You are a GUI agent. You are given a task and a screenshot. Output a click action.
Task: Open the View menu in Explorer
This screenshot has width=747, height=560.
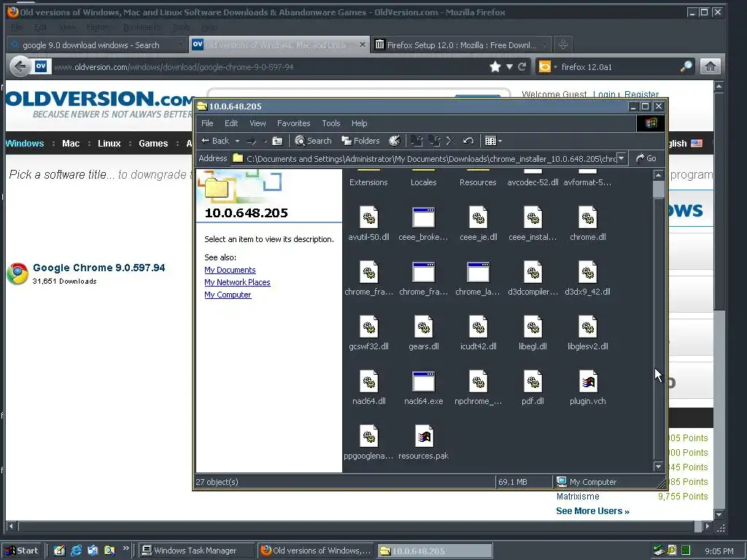pos(258,123)
